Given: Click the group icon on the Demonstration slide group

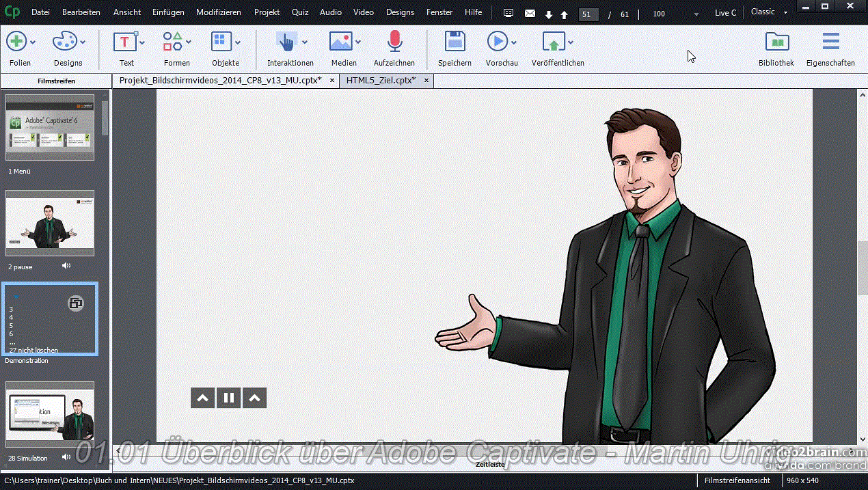Looking at the screenshot, I should [77, 303].
